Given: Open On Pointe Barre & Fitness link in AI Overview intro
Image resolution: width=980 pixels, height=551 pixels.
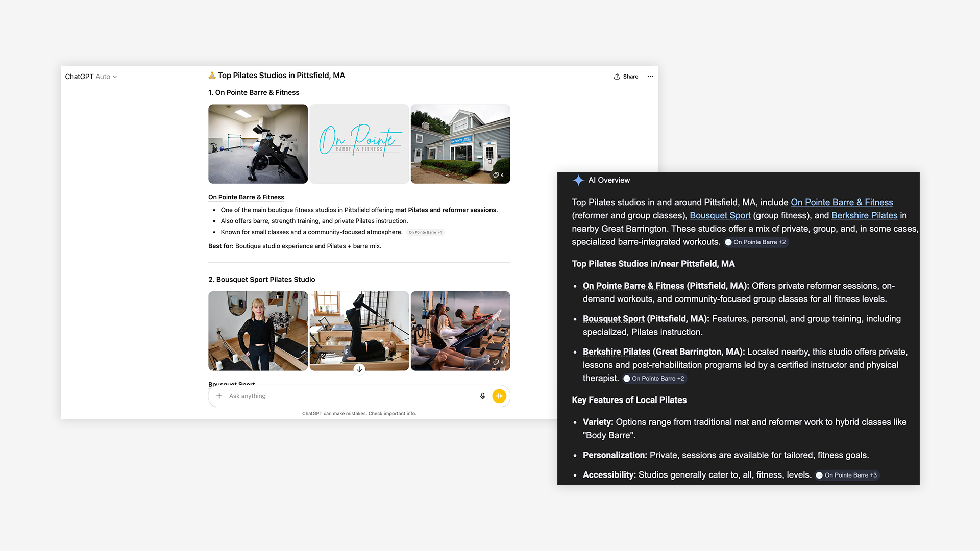Looking at the screenshot, I should [842, 202].
